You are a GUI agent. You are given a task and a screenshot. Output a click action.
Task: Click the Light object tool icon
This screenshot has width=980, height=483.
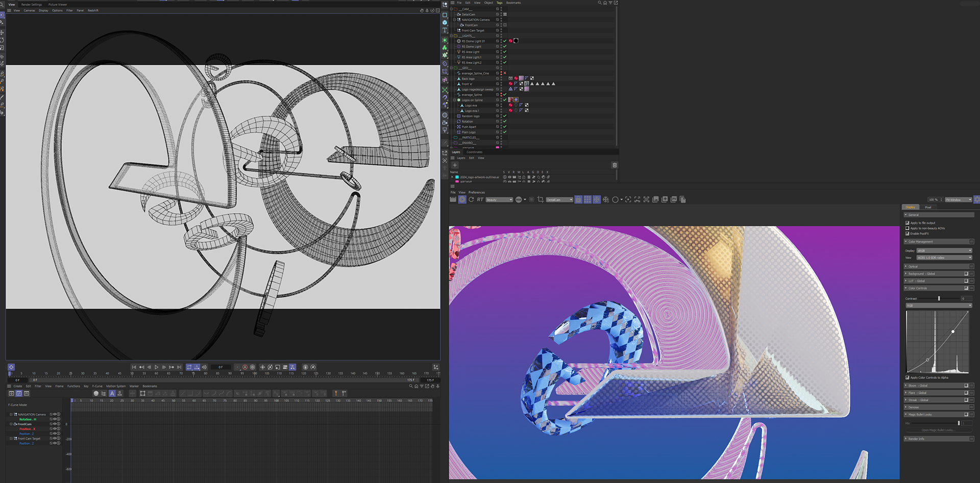(x=445, y=131)
